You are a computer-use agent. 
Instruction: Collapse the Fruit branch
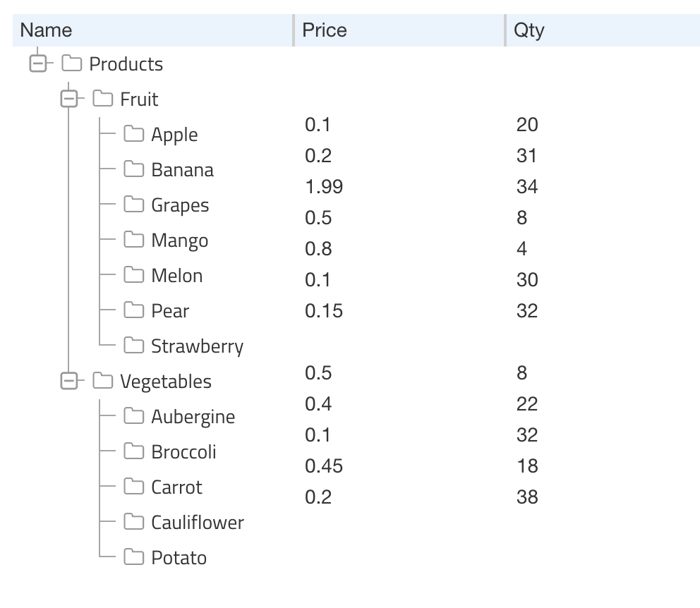68,99
